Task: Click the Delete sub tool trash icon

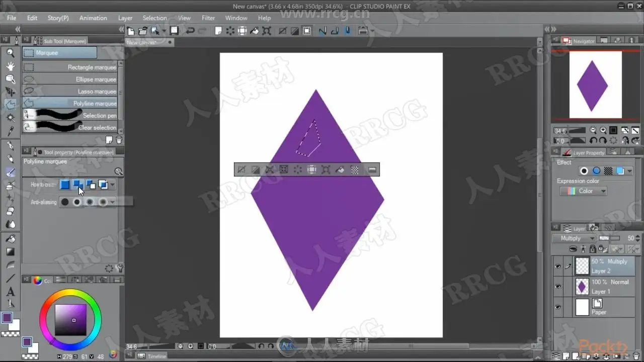Action: pos(119,140)
